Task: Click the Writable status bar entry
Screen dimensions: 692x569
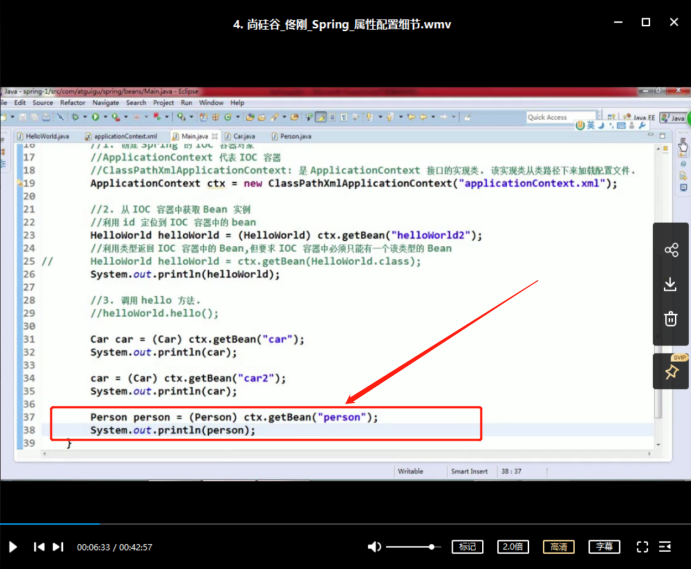Action: (410, 471)
